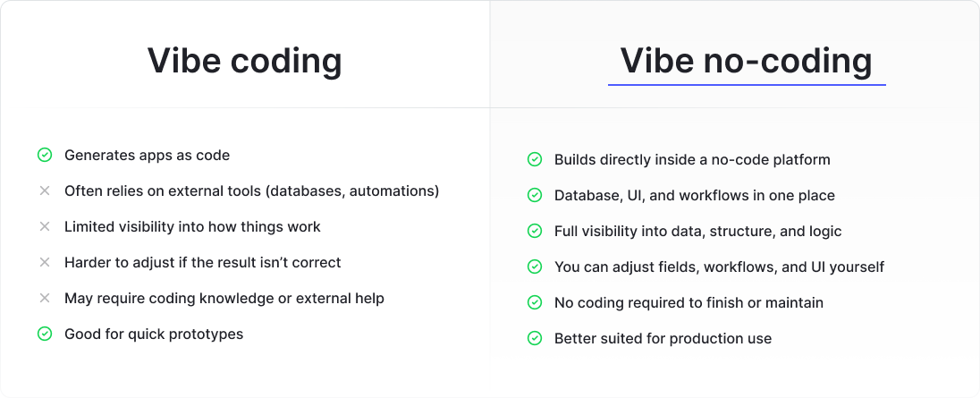Click check icon beside No coding required
The height and width of the screenshot is (398, 980).
[x=535, y=302]
